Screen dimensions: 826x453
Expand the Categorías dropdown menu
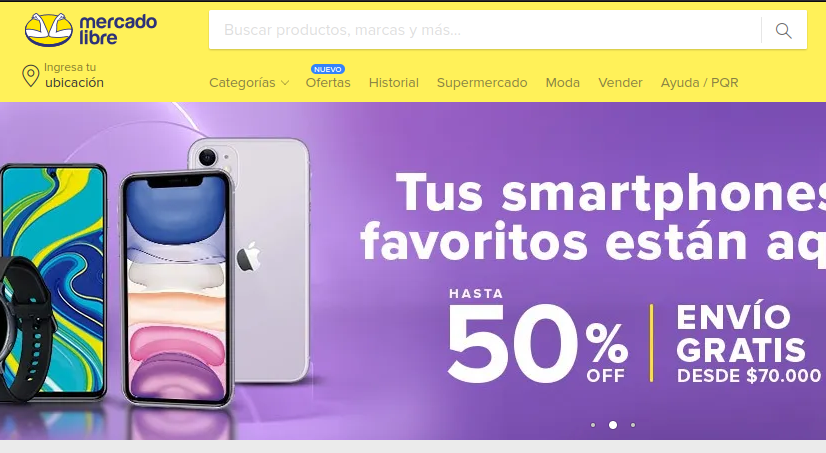(x=249, y=83)
